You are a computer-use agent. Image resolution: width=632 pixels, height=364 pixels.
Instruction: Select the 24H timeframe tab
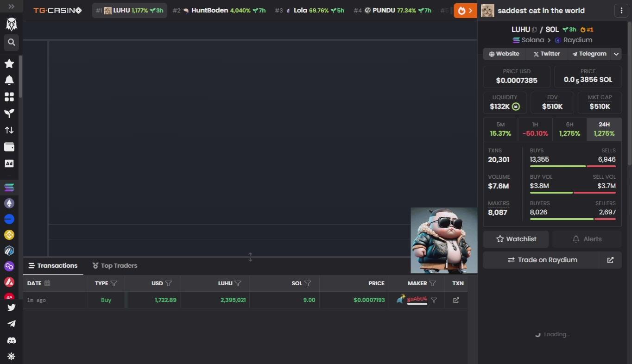coord(604,129)
